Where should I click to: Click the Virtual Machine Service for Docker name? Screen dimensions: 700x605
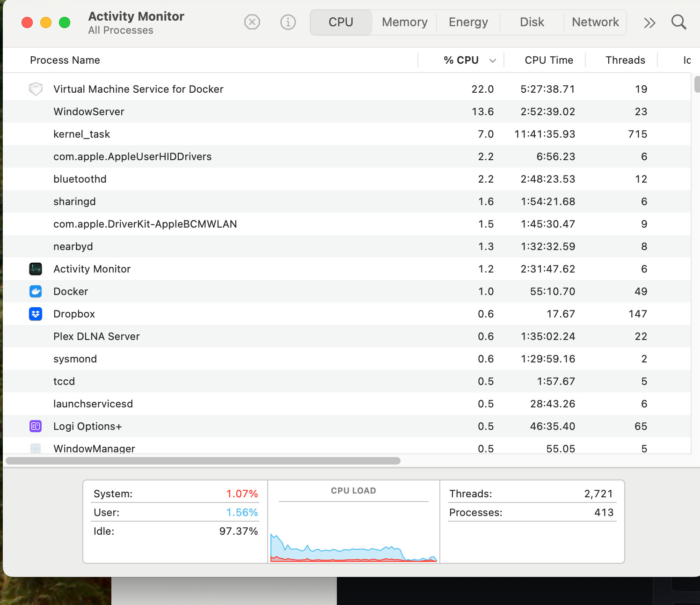pos(139,89)
